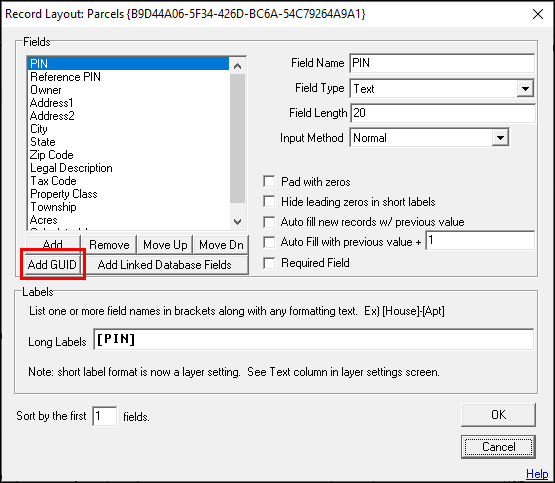The width and height of the screenshot is (555, 483).
Task: Click the Sort by the first fields input
Action: pos(104,416)
